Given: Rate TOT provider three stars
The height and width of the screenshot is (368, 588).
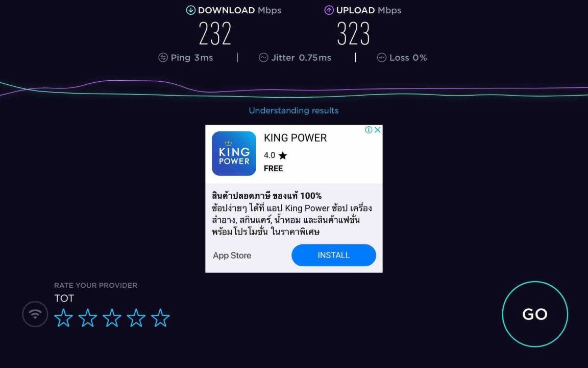Looking at the screenshot, I should [112, 318].
